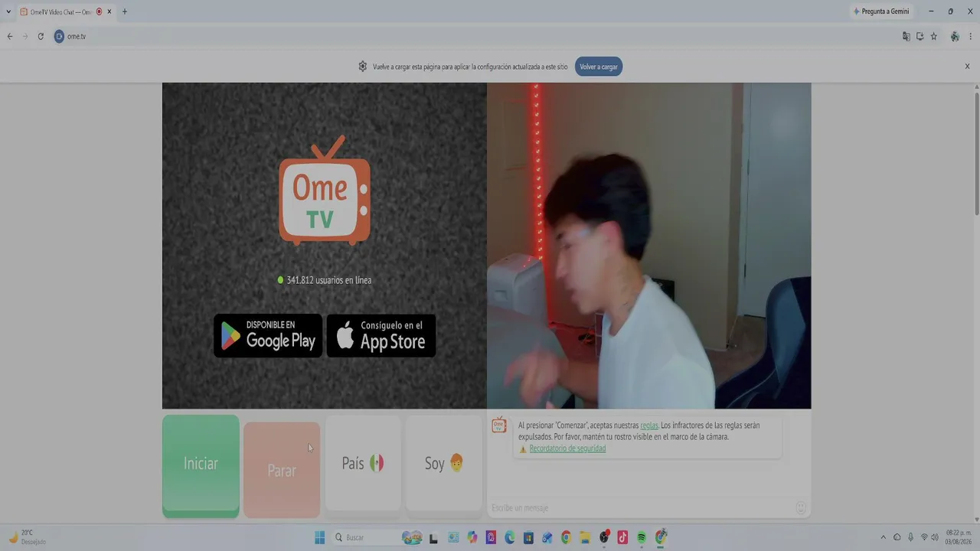The image size is (980, 551).
Task: Open Recordatorio de seguridad link
Action: click(567, 448)
